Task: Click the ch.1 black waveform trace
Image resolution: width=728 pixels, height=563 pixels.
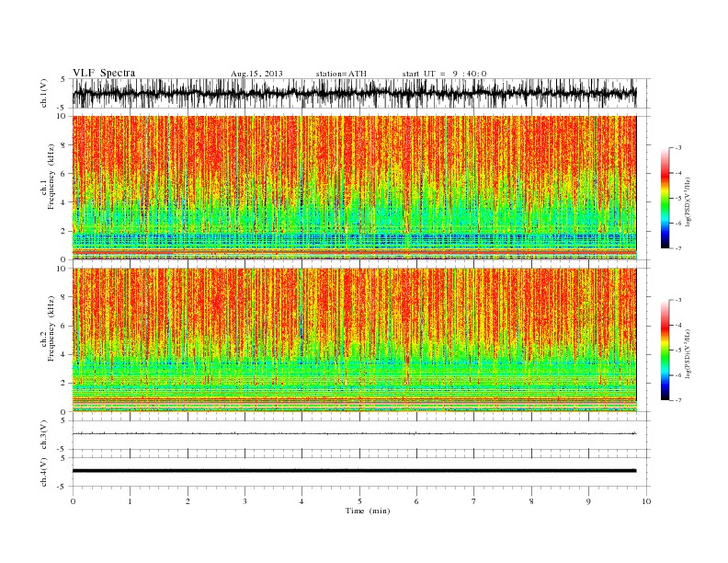Action: (354, 93)
